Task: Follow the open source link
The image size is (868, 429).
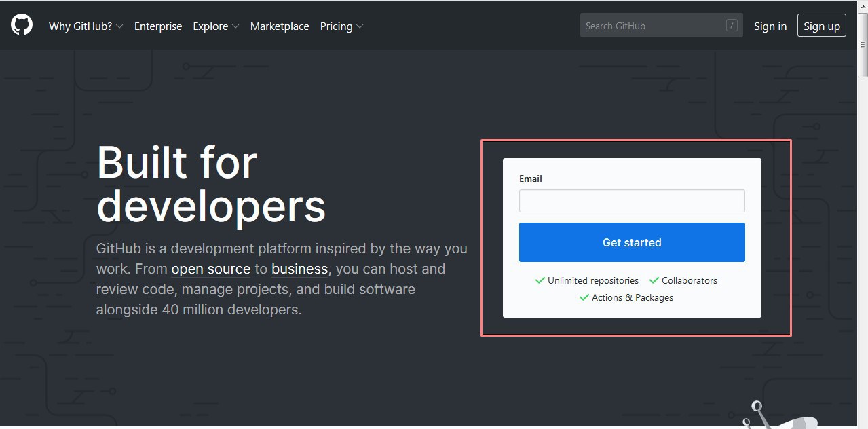Action: [x=211, y=269]
